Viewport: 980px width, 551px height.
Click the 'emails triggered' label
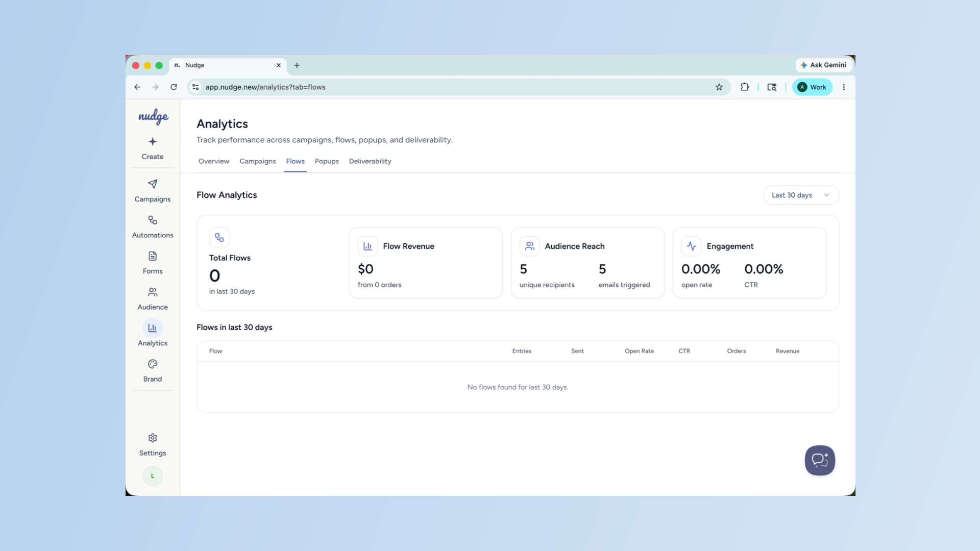(624, 285)
